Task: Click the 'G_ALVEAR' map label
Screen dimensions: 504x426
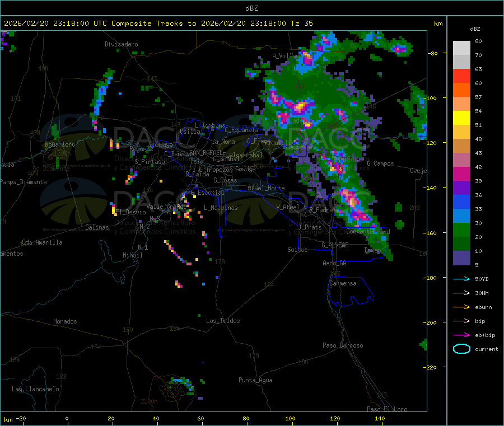Action: [x=335, y=245]
